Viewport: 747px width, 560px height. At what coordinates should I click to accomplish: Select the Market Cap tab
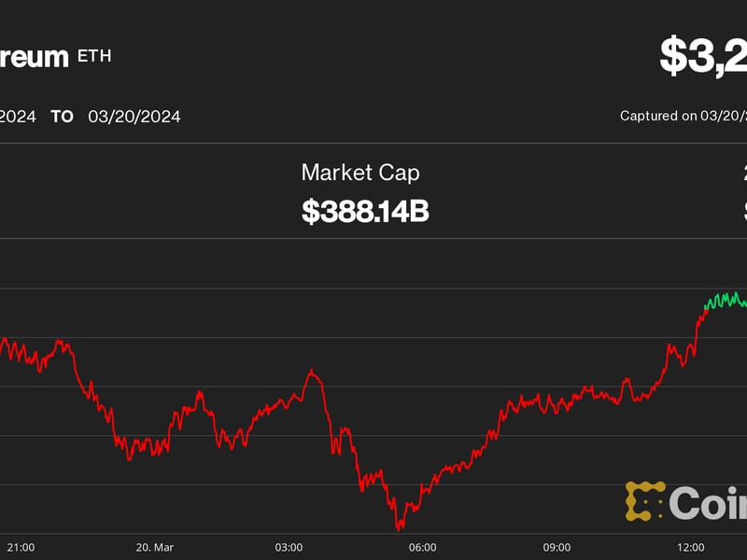point(359,173)
